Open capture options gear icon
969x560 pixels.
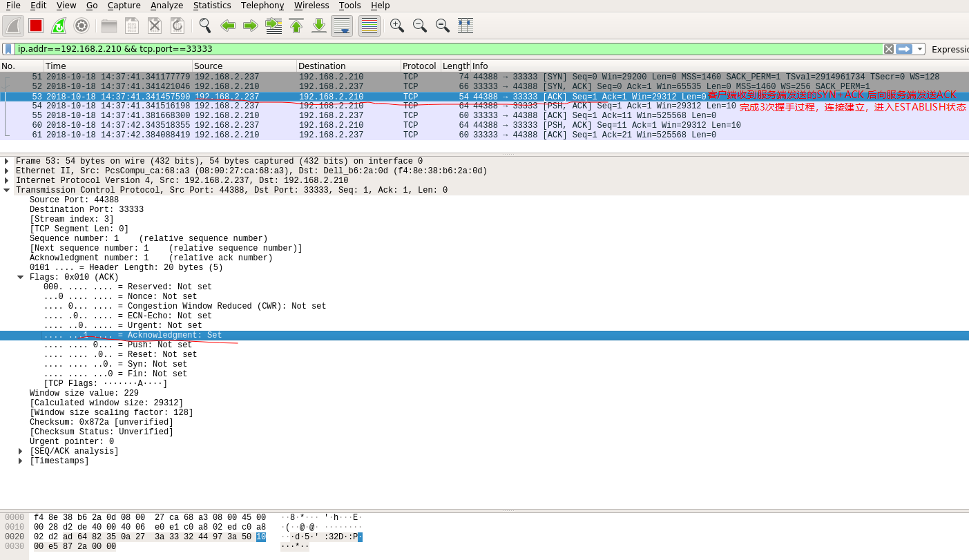[81, 26]
